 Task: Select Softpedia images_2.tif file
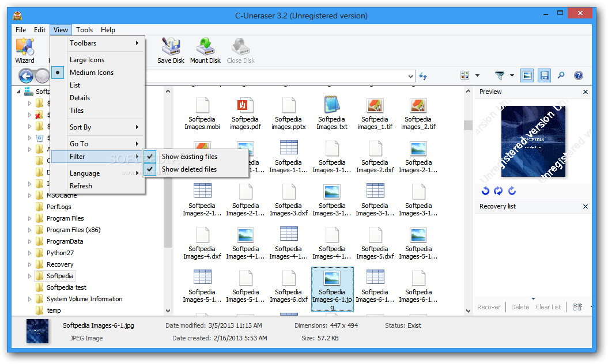pyautogui.click(x=418, y=113)
